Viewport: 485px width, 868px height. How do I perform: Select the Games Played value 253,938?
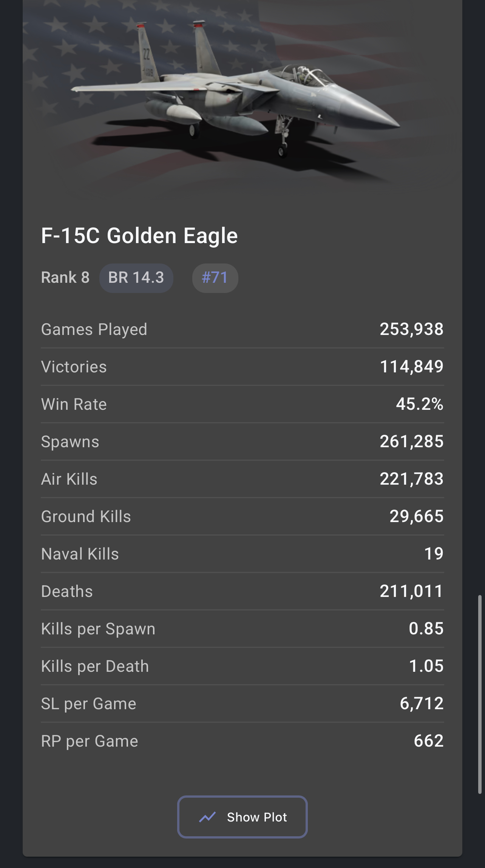pos(411,329)
